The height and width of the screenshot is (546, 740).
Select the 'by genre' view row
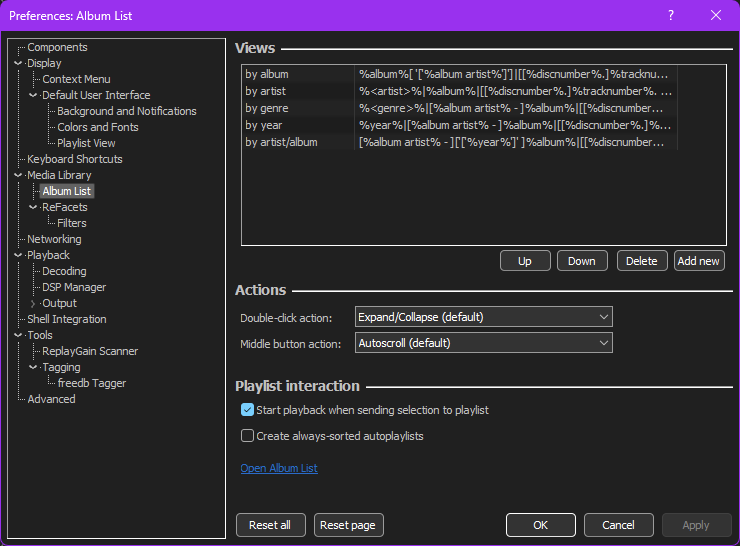(x=461, y=108)
